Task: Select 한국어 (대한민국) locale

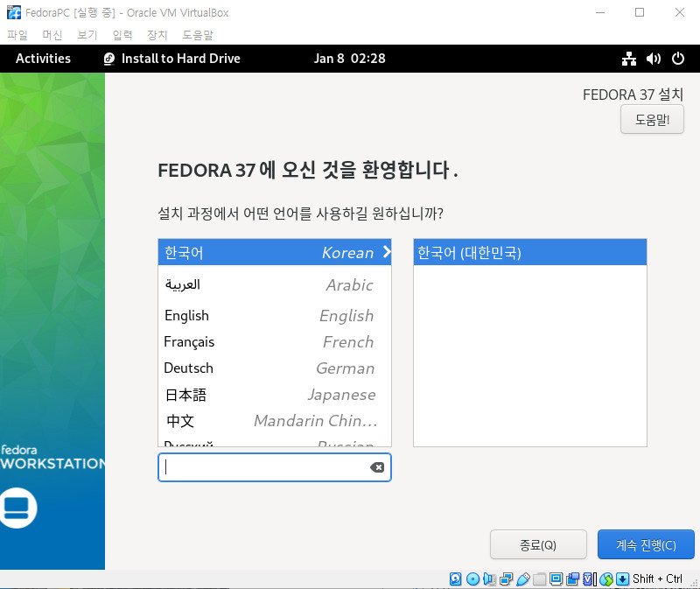Action: [x=530, y=252]
